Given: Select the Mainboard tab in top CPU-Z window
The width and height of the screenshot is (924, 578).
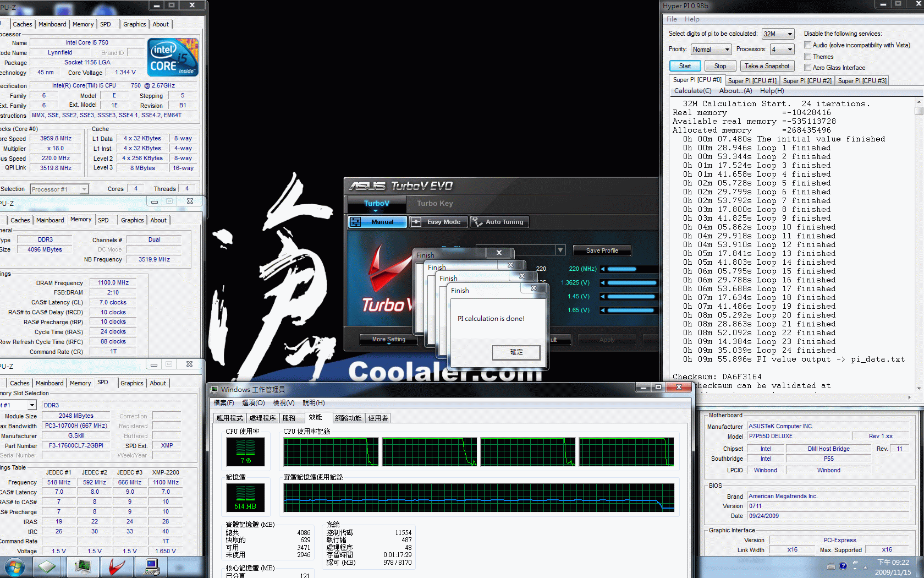Looking at the screenshot, I should [x=52, y=24].
